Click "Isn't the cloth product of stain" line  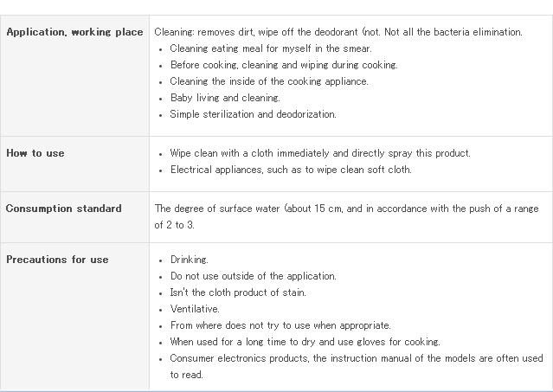(238, 292)
